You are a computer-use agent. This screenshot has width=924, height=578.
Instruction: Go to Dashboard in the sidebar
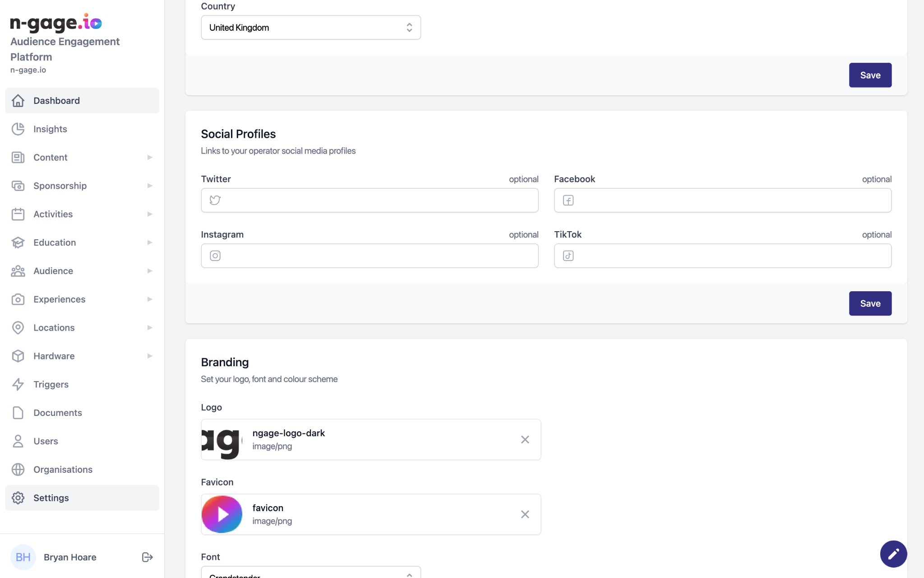click(x=56, y=101)
